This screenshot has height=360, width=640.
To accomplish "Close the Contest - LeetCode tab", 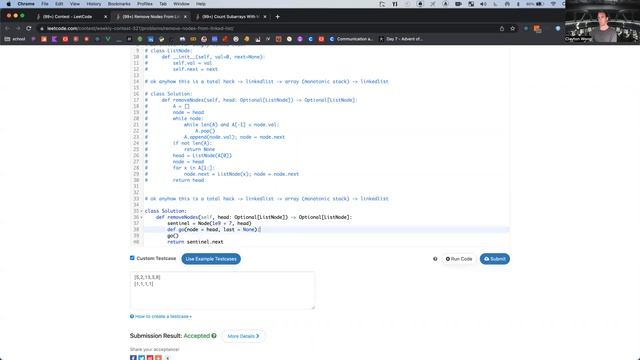I will point(105,17).
